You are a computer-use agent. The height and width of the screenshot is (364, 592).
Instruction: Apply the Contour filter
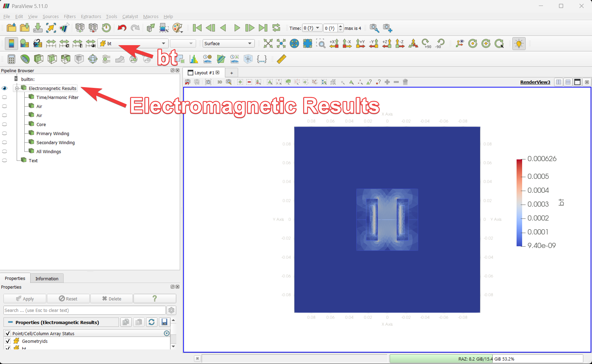pos(25,59)
